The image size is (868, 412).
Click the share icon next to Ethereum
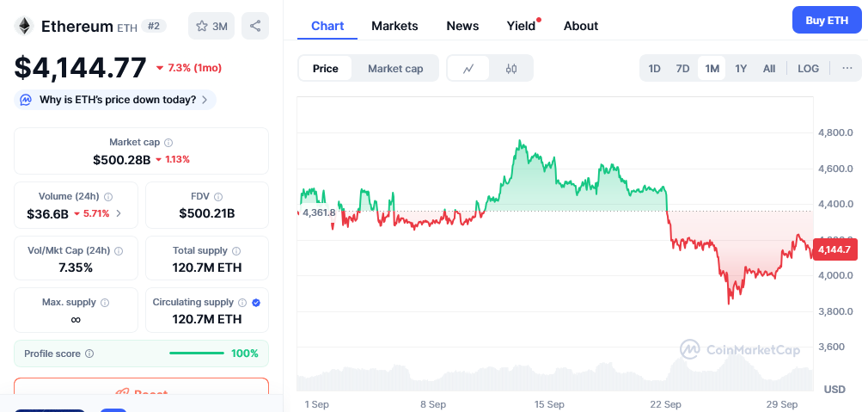tap(255, 26)
